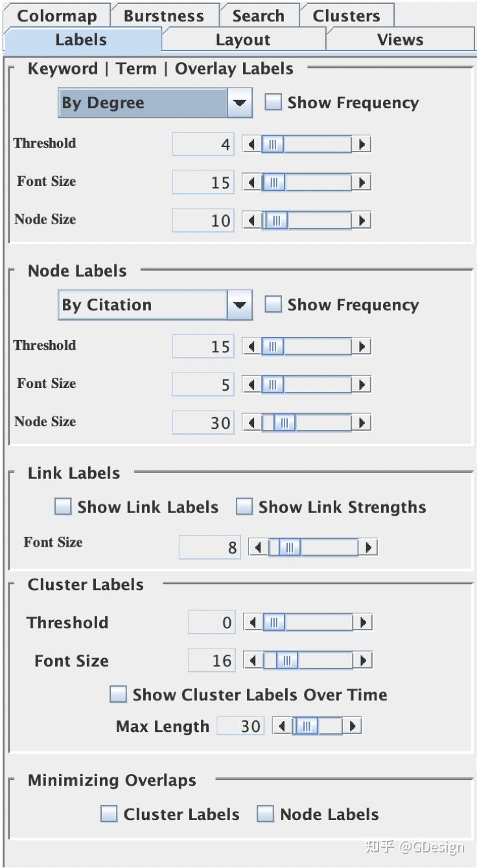Click left arrow of Cluster Labels Threshold scrollbar
This screenshot has width=477, height=868.
[253, 623]
